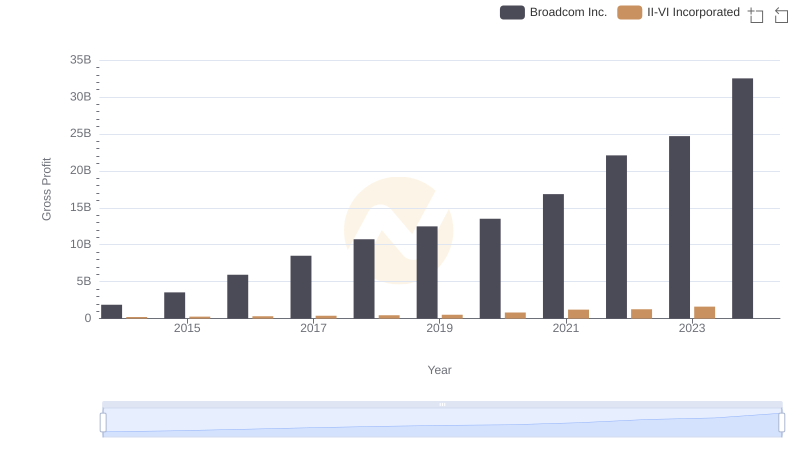The image size is (800, 461).
Task: Click the 15B y-axis label
Action: point(81,208)
